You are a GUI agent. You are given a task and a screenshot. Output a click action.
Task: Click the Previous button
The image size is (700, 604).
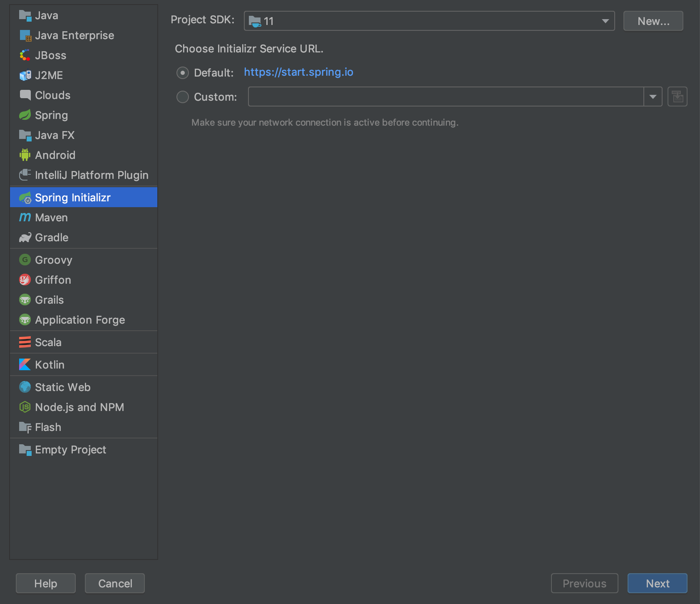pos(585,583)
